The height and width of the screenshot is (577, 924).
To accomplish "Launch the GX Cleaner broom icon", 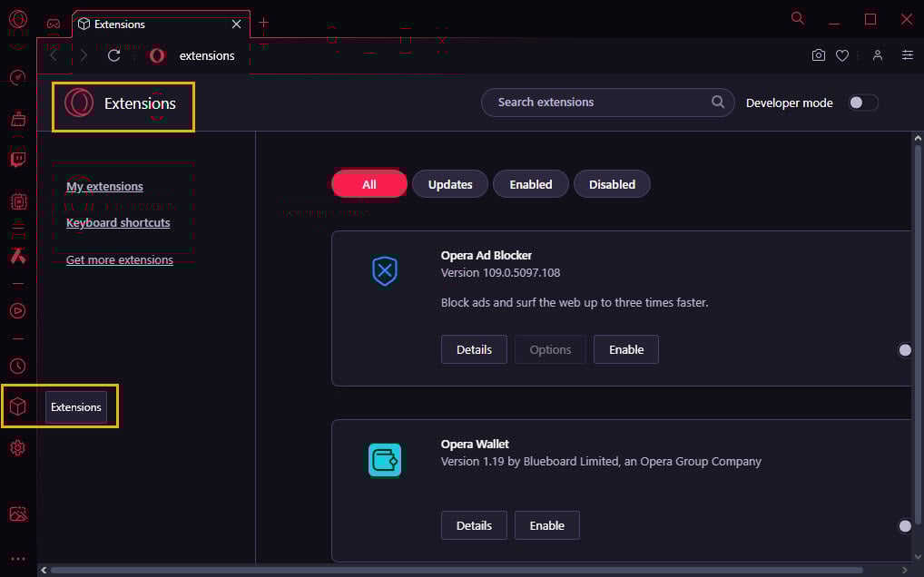I will click(x=17, y=119).
